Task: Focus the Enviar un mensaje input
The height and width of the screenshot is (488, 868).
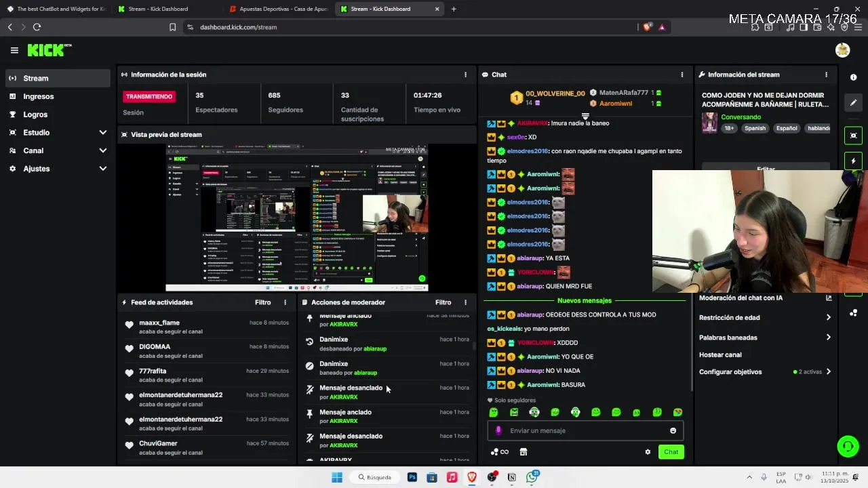Action: tap(585, 430)
